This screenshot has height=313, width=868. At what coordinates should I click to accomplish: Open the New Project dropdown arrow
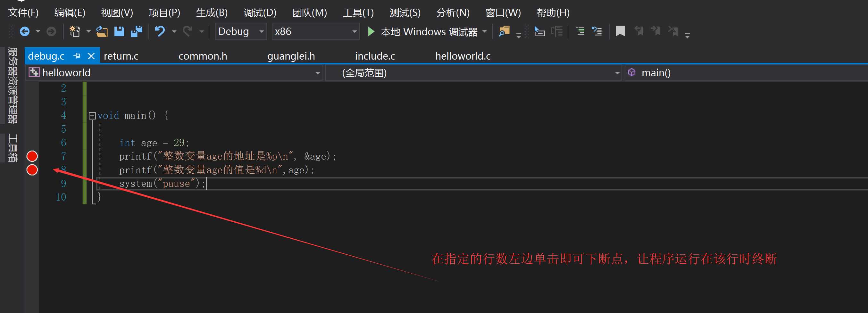click(88, 32)
